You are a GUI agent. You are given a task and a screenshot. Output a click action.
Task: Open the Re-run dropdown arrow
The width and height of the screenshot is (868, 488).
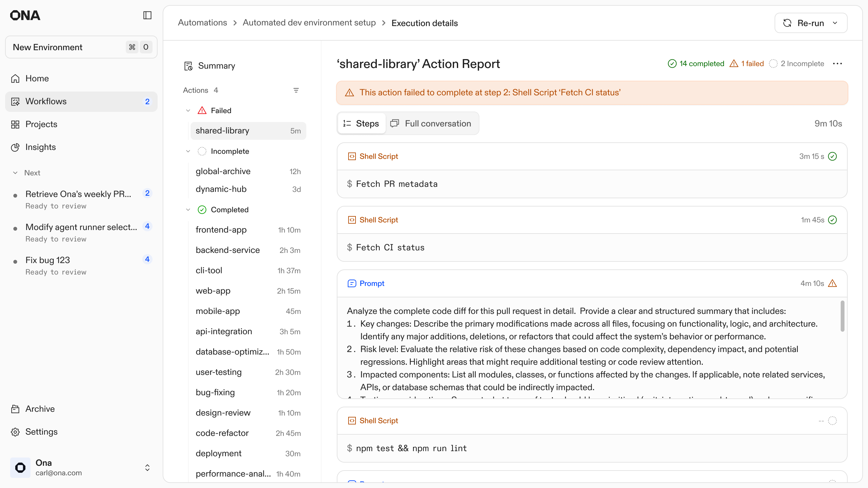(x=835, y=23)
